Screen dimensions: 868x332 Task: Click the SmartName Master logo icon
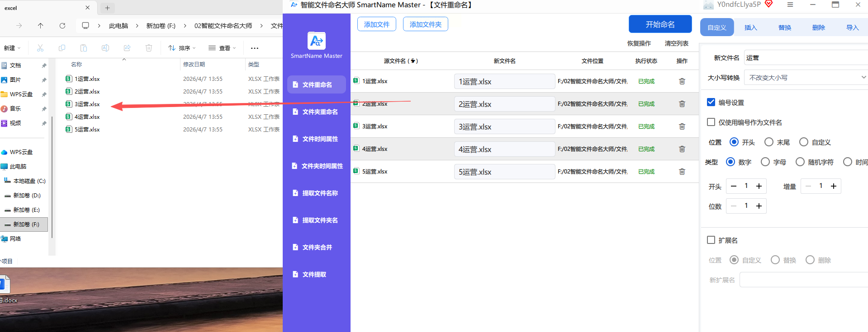tap(316, 41)
